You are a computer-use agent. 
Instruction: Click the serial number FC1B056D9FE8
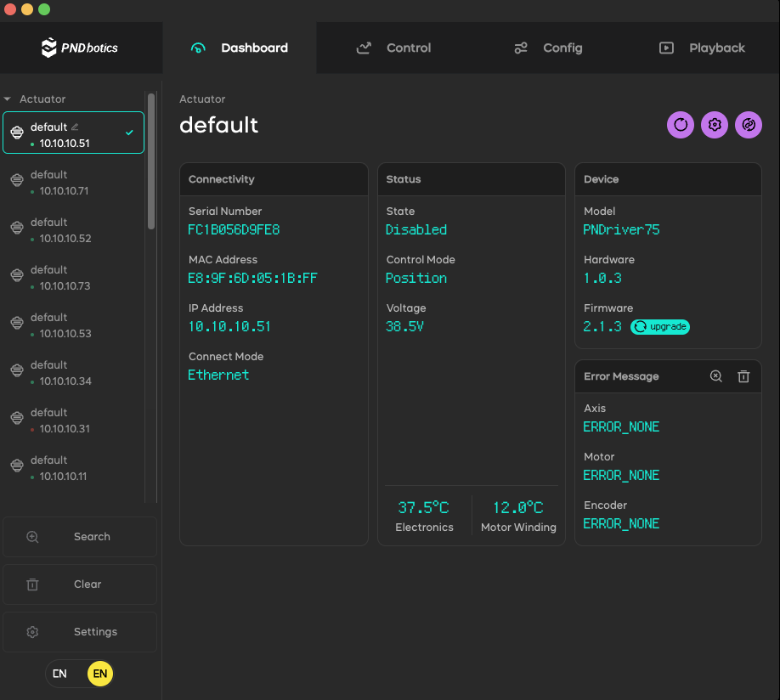[x=234, y=230]
